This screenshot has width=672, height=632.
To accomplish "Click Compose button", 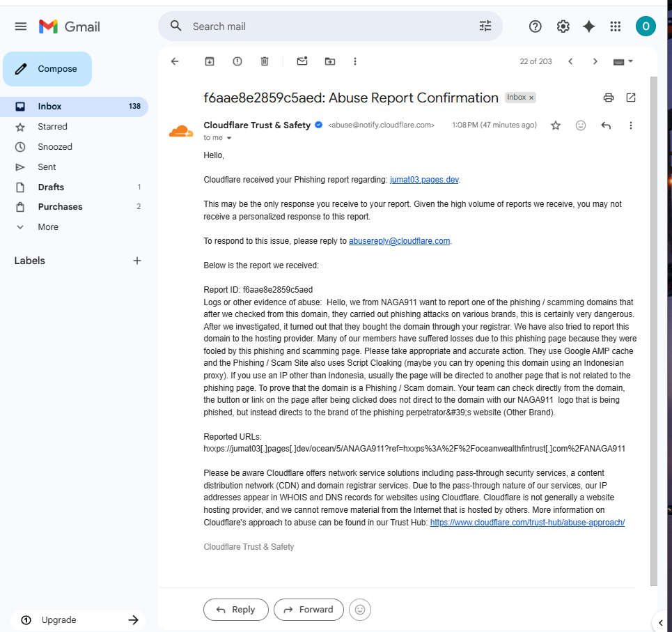I will (x=47, y=68).
